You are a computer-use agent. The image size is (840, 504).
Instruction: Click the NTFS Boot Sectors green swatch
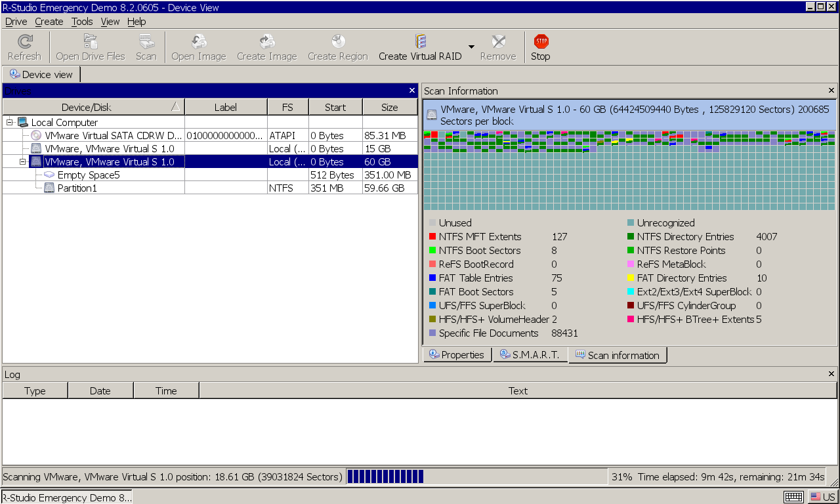click(x=432, y=251)
